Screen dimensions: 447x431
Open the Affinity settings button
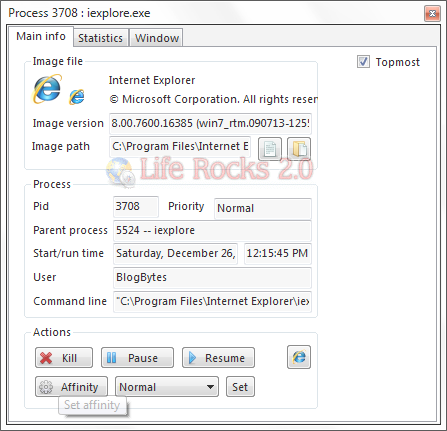coord(71,387)
